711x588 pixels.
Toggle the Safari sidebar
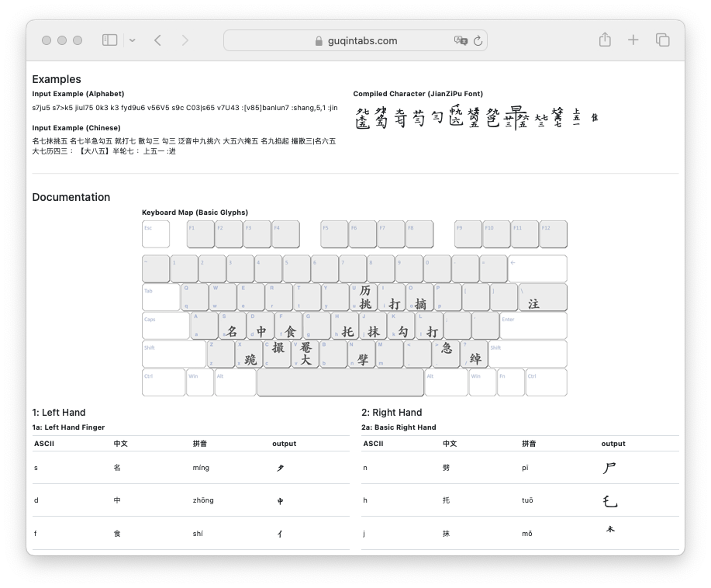click(x=110, y=40)
